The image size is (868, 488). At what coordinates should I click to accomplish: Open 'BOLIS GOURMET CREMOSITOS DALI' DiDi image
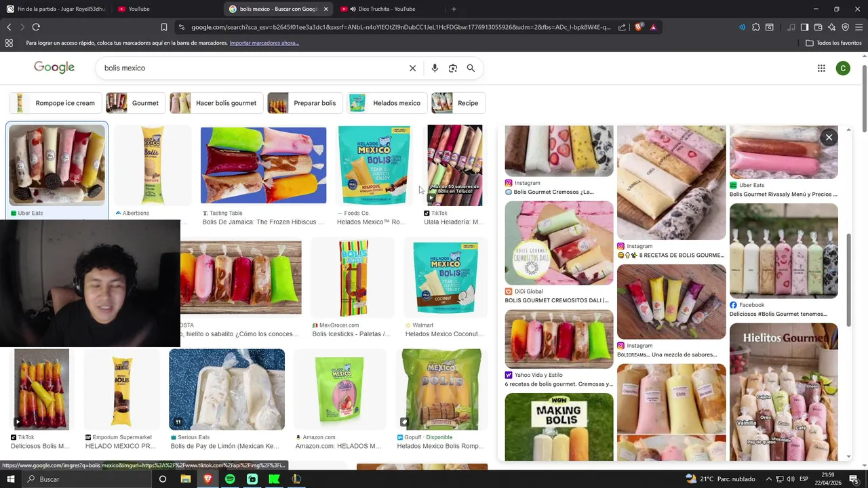pyautogui.click(x=559, y=243)
